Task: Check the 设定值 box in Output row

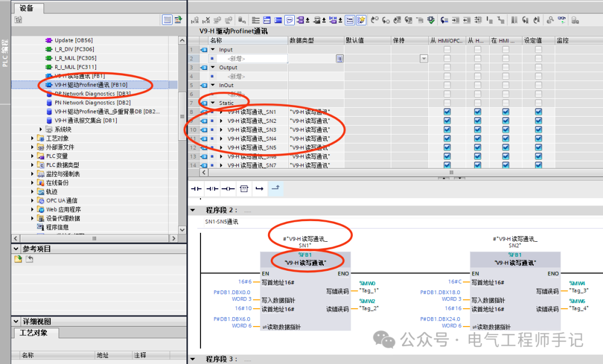Action: click(x=538, y=67)
